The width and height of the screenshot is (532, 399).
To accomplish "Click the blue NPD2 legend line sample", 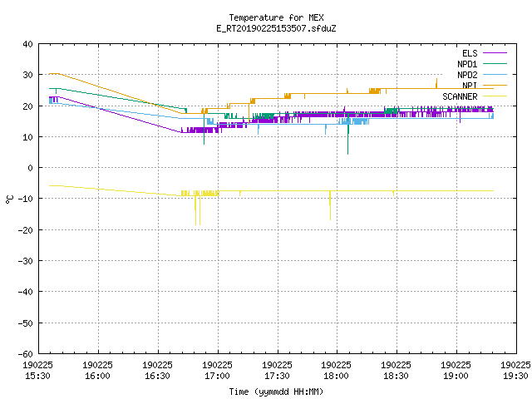I will pos(495,74).
